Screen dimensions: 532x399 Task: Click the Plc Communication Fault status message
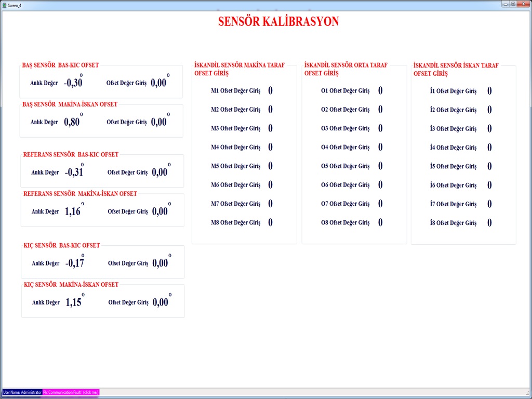71,392
